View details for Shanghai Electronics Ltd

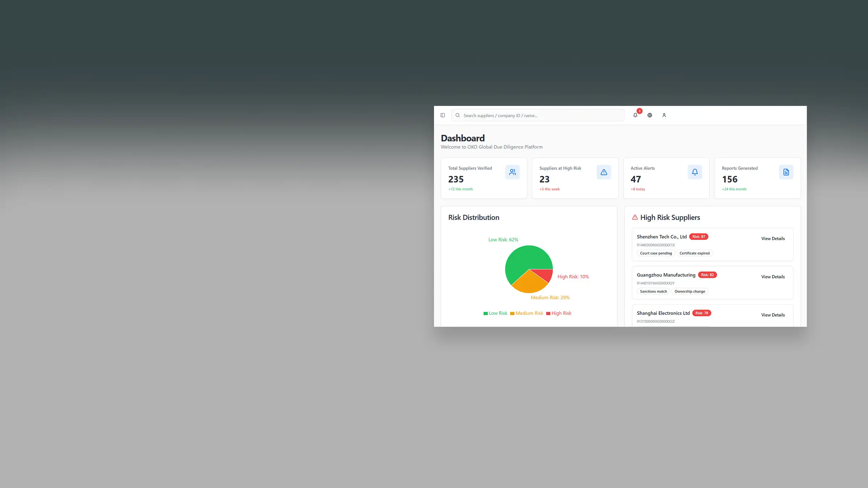pyautogui.click(x=773, y=315)
